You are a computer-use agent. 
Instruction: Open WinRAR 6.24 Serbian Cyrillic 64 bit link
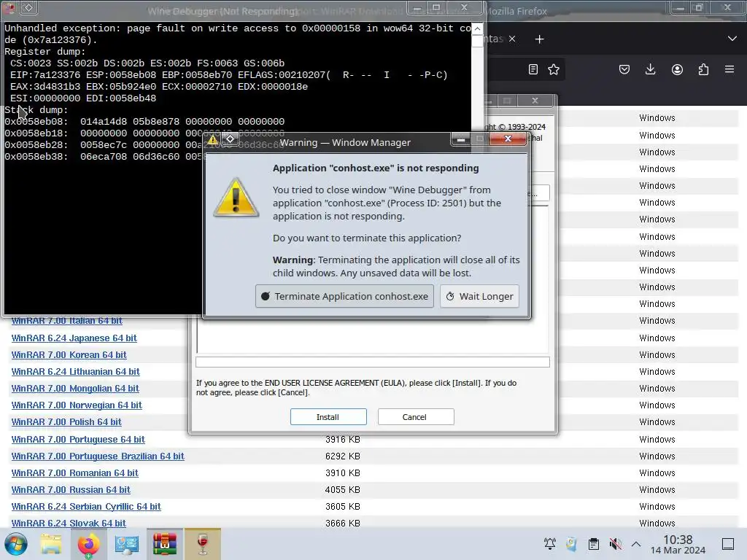point(86,507)
